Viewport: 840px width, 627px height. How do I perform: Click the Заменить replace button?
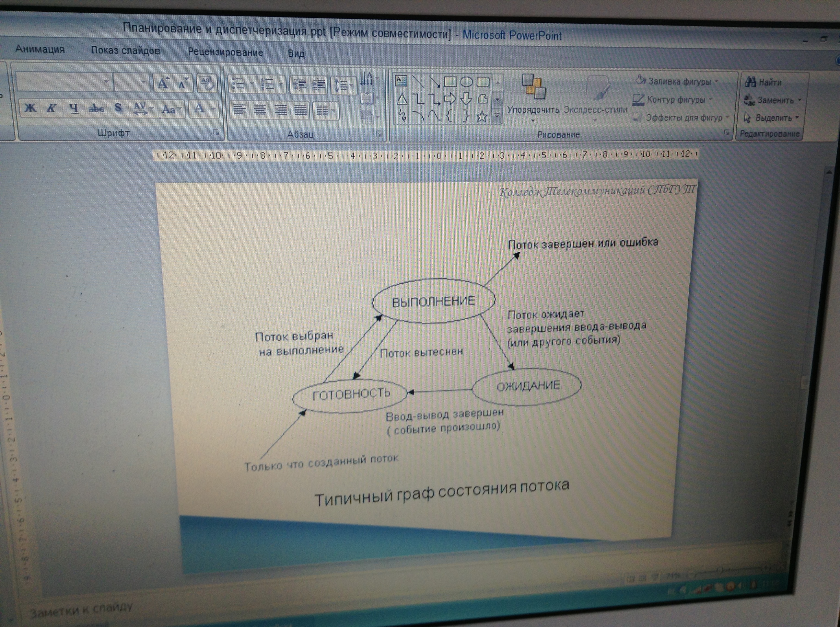[772, 100]
